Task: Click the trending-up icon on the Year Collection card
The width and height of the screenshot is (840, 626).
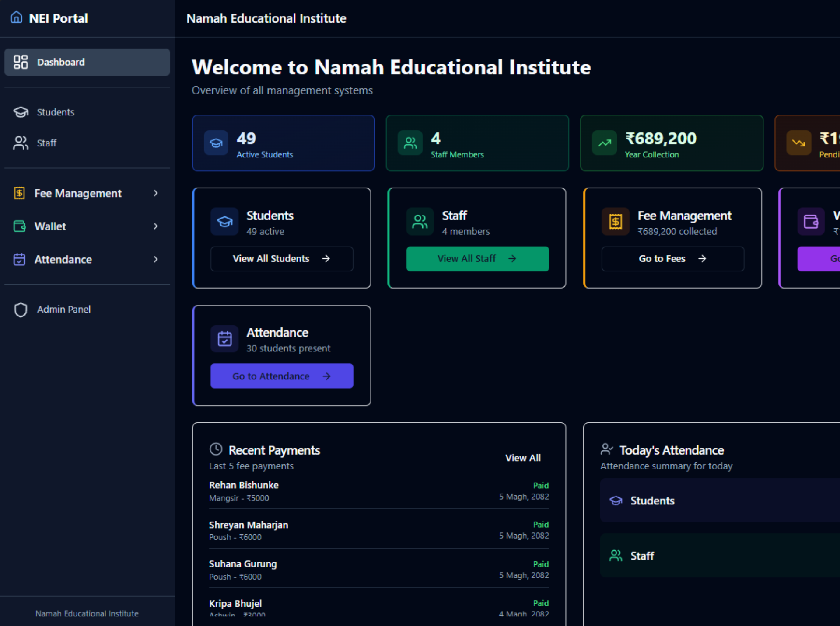Action: [x=604, y=143]
